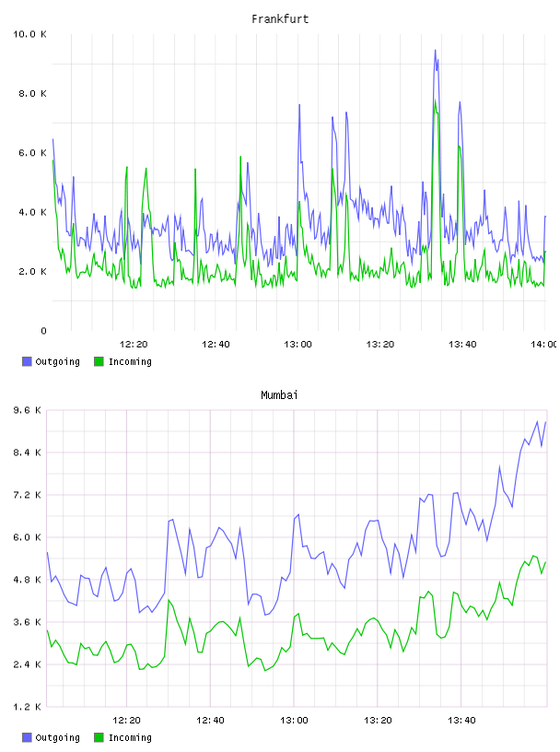Click Mumbai 8.4 K axis label
The width and height of the screenshot is (560, 752).
point(28,452)
